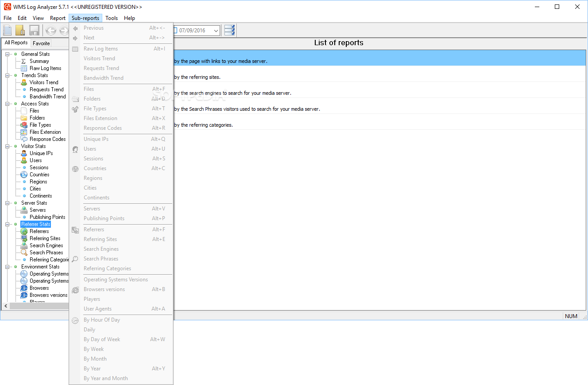The height and width of the screenshot is (385, 588).
Task: Click the Referring Sites monitor icon
Action: pyautogui.click(x=24, y=238)
